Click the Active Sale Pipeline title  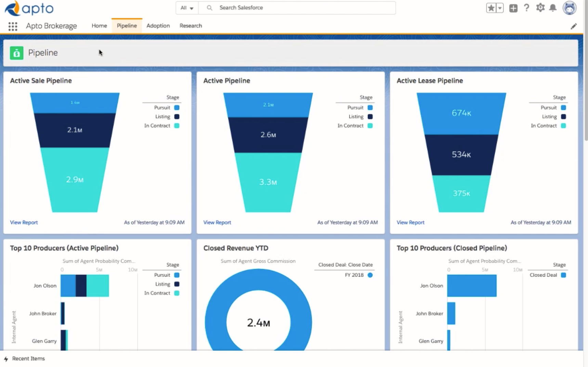41,81
